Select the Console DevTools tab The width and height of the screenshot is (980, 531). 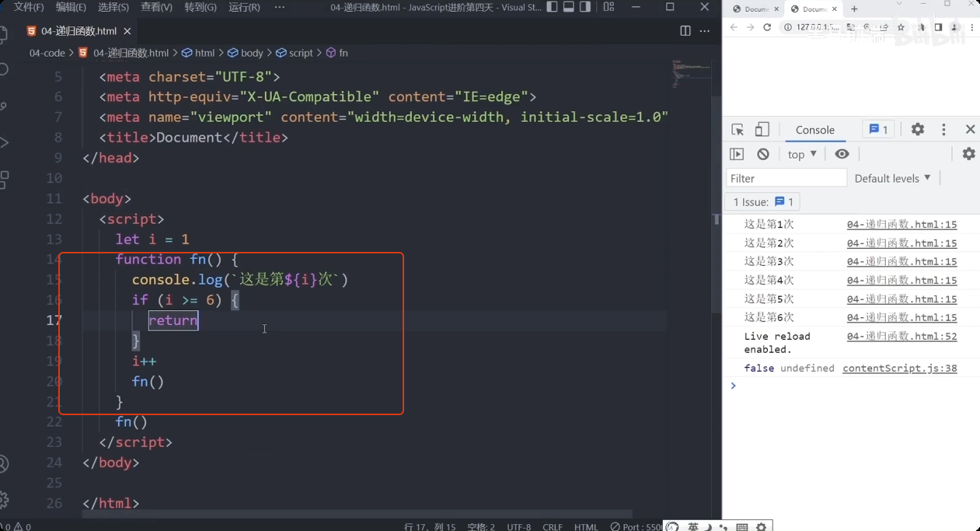pyautogui.click(x=815, y=130)
